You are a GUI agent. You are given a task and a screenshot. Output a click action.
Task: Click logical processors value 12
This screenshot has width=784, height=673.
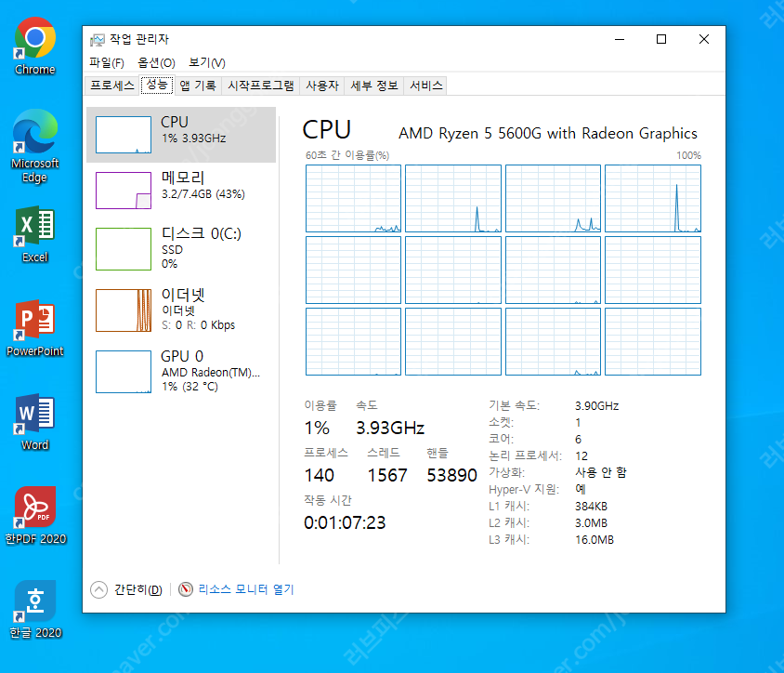coord(581,455)
